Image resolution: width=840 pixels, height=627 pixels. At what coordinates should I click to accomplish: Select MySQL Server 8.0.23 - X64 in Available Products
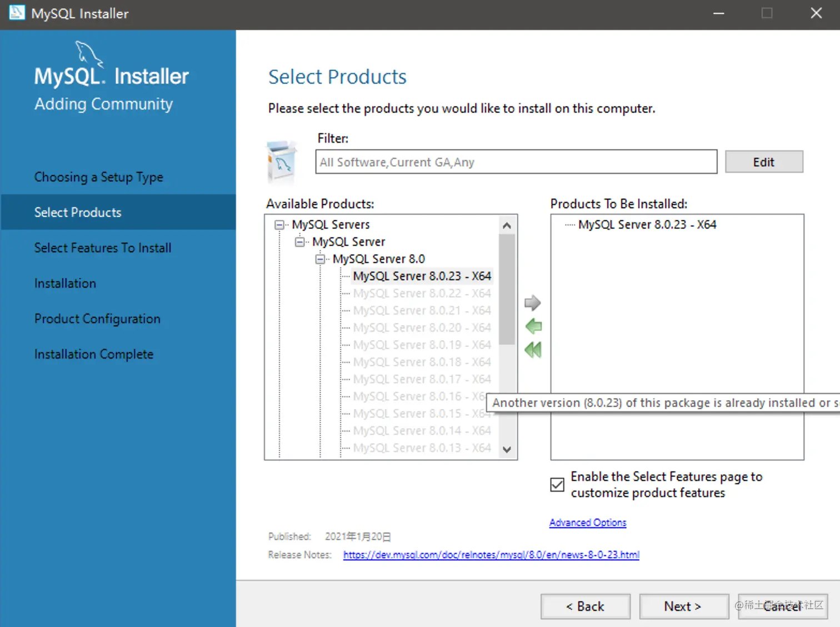tap(422, 276)
